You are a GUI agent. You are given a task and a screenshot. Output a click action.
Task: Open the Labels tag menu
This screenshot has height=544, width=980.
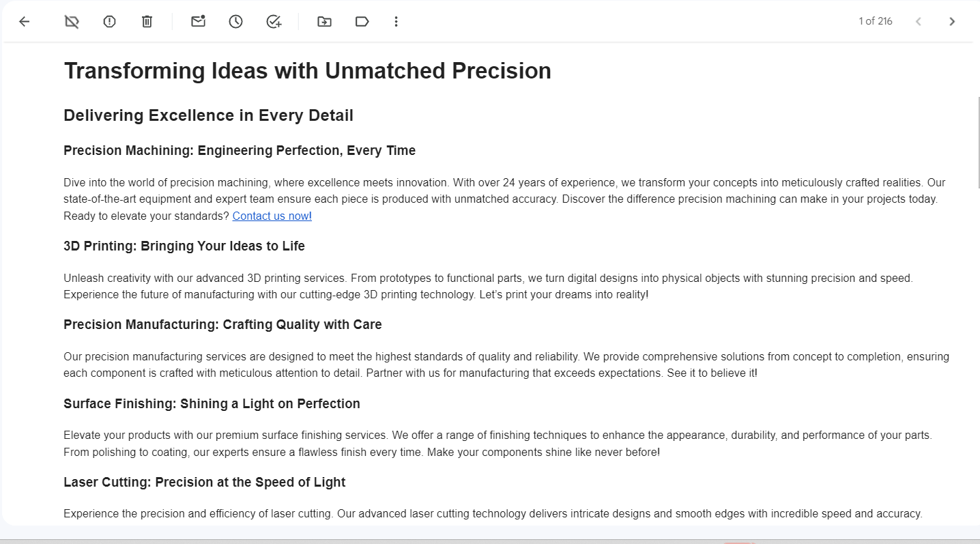pyautogui.click(x=362, y=22)
